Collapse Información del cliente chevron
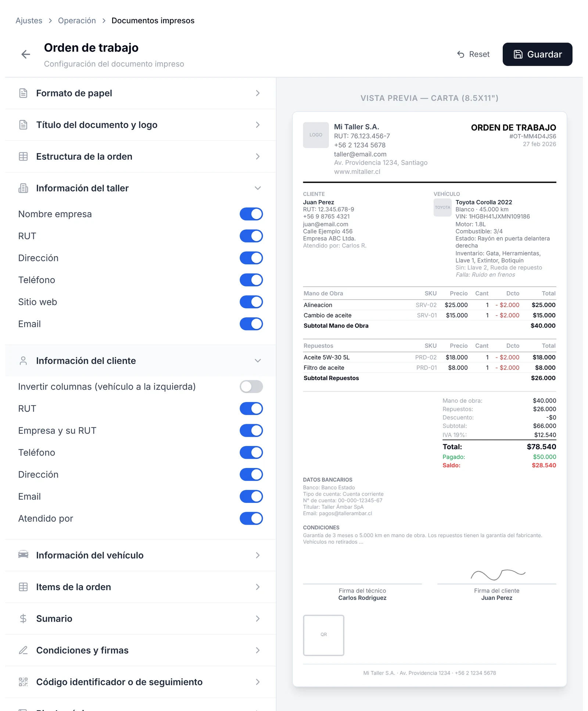 coord(258,361)
